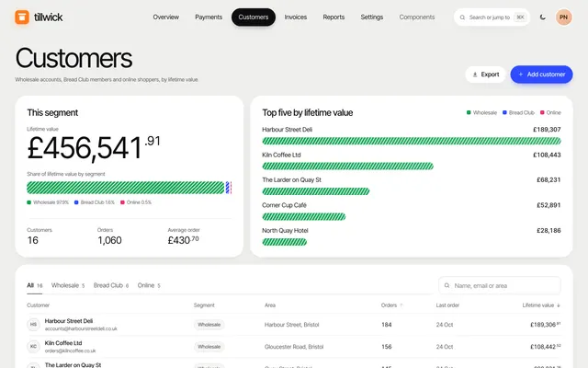The image size is (588, 368).
Task: Click the download icon on Export
Action: (475, 75)
